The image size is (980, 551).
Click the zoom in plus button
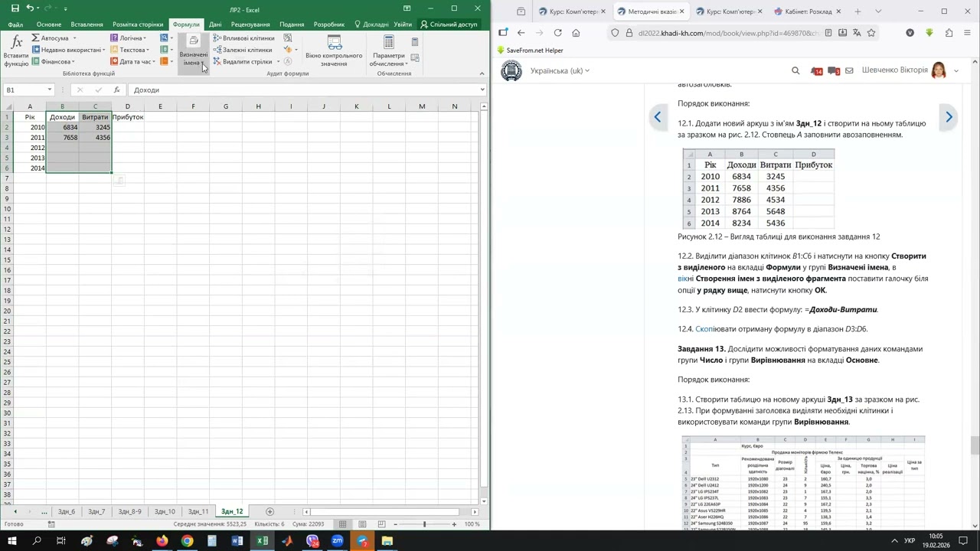click(454, 524)
